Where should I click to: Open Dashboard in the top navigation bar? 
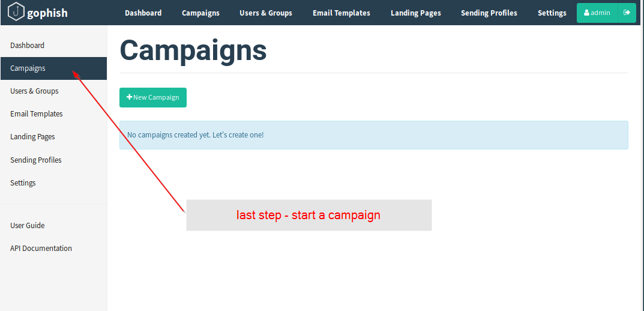pos(143,13)
